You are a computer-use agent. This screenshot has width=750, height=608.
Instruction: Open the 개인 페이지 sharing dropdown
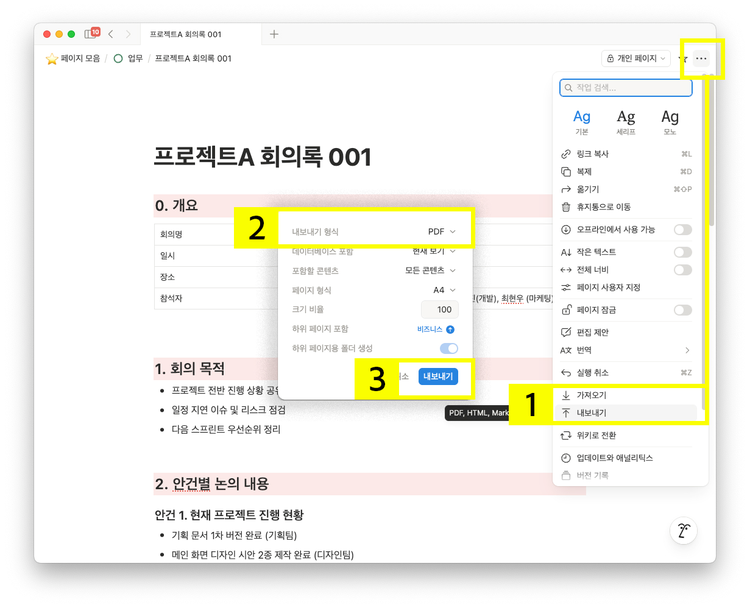636,58
